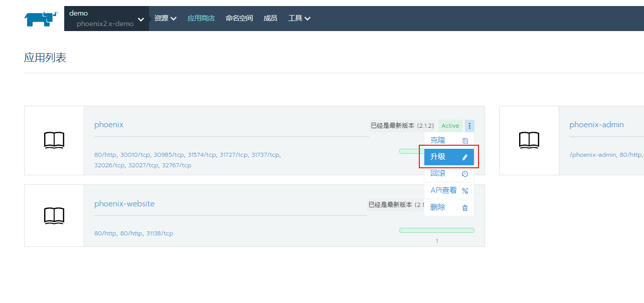The height and width of the screenshot is (303, 644).
Task: Click the phoenix app book icon
Action: click(54, 141)
